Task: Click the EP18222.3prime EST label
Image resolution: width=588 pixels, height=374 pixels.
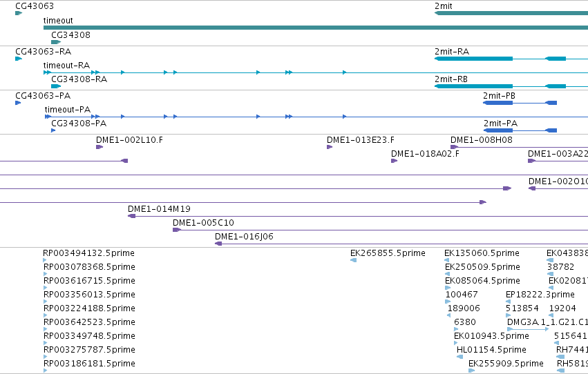Action: (540, 295)
